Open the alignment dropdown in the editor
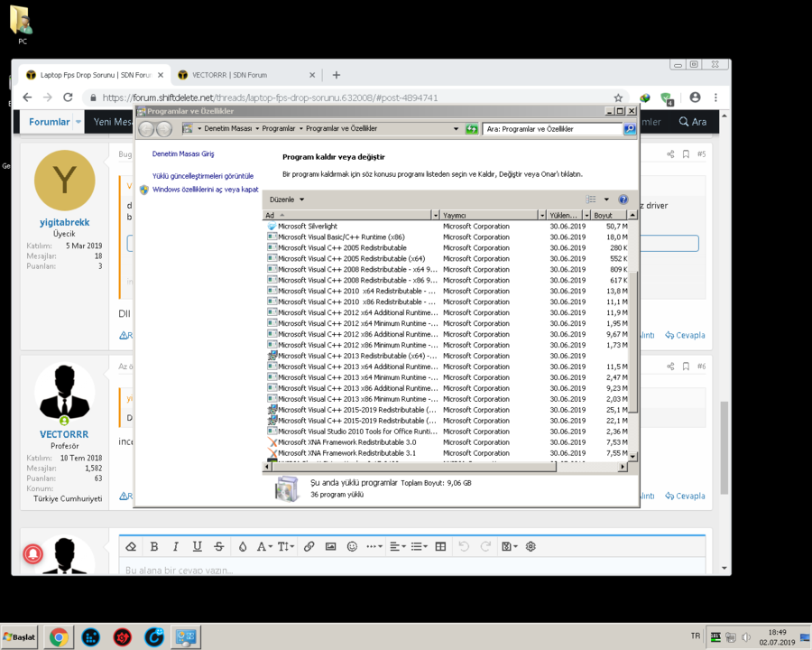This screenshot has height=650, width=812. pyautogui.click(x=398, y=546)
